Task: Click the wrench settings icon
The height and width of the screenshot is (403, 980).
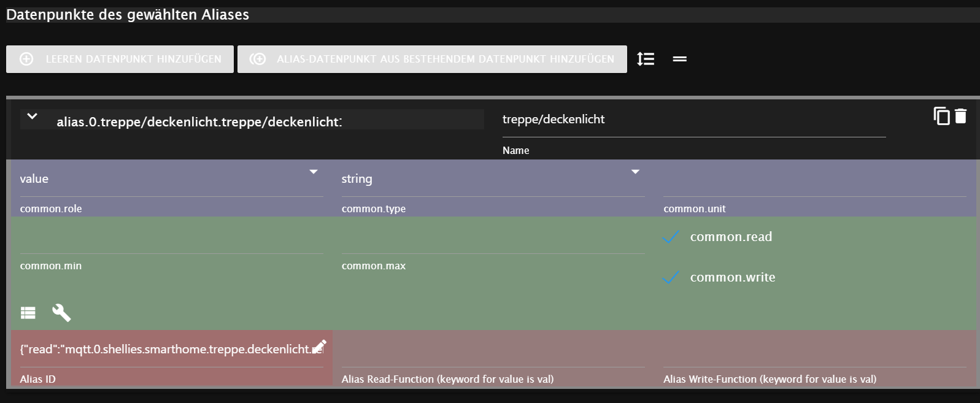Action: 61,313
